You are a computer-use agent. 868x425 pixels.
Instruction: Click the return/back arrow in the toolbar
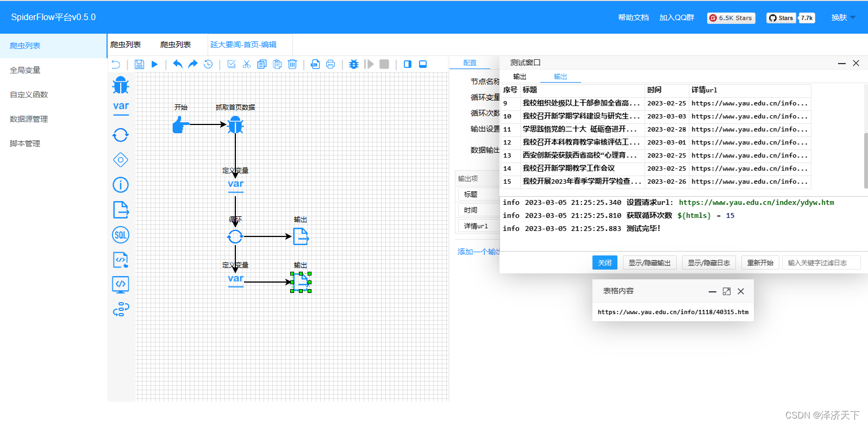(x=116, y=64)
